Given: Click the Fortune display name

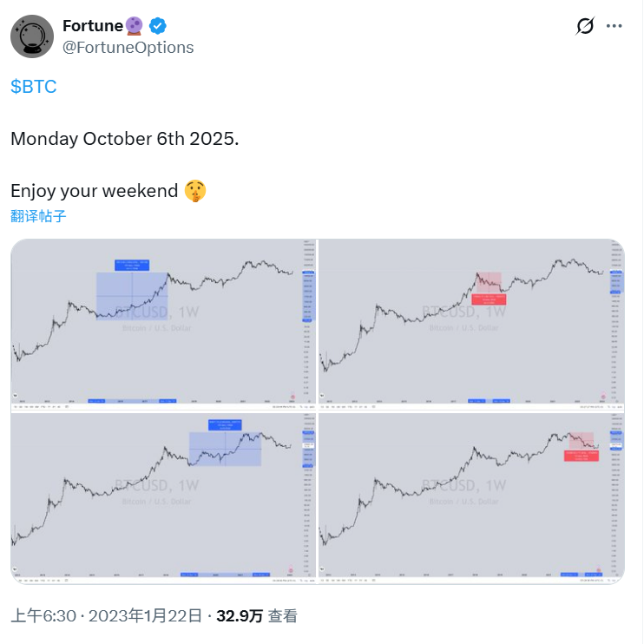Looking at the screenshot, I should click(93, 26).
